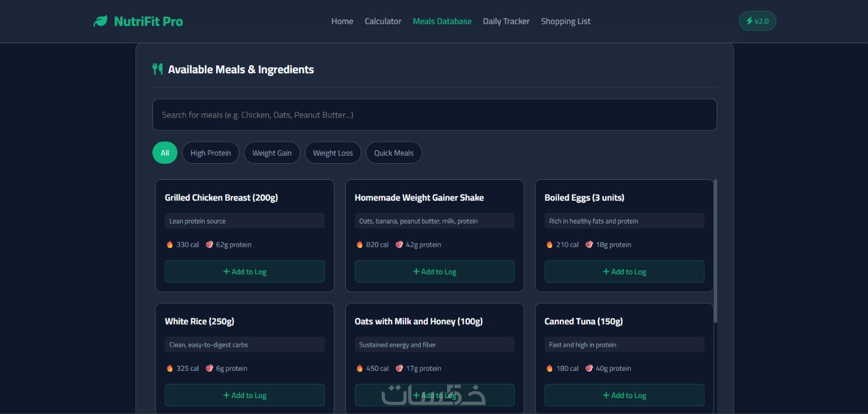Click the meat icon beside 6g protein
Viewport: 868px width, 414px height.
click(209, 369)
